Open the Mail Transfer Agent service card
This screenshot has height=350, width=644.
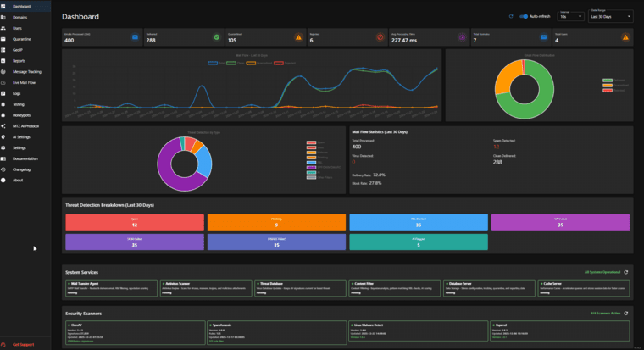coord(111,288)
